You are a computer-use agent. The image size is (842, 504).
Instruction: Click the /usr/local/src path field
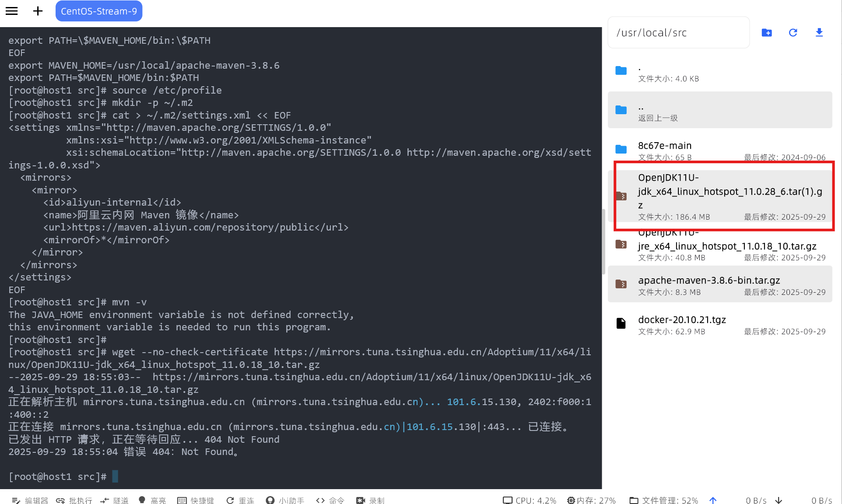coord(678,33)
